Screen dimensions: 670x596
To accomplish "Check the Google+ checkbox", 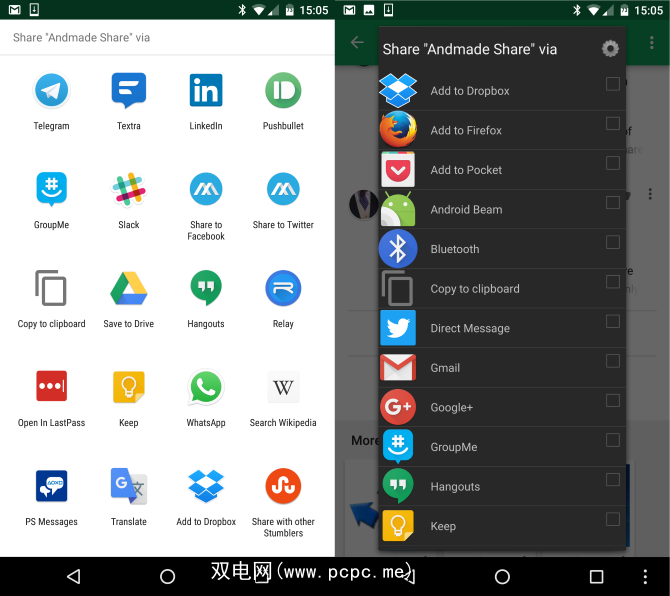I will pyautogui.click(x=613, y=400).
